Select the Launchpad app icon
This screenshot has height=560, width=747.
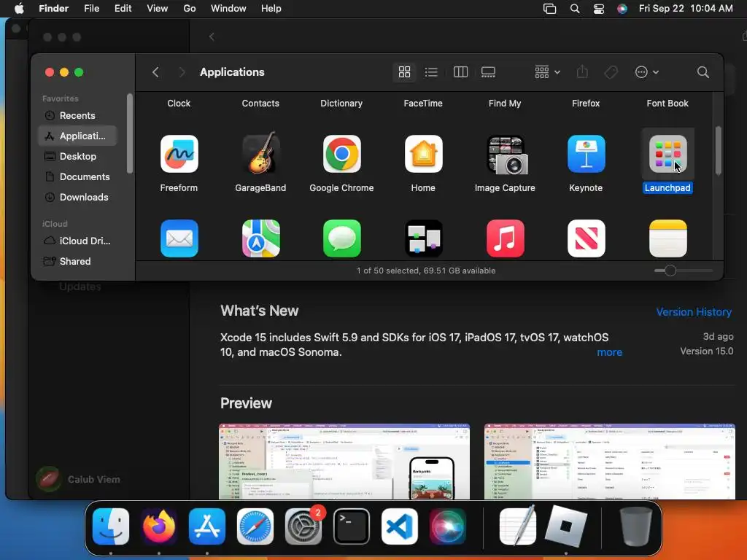click(x=667, y=154)
